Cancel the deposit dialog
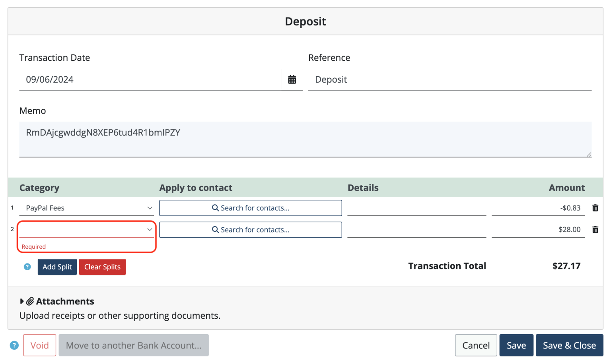Image resolution: width=611 pixels, height=364 pixels. (476, 345)
